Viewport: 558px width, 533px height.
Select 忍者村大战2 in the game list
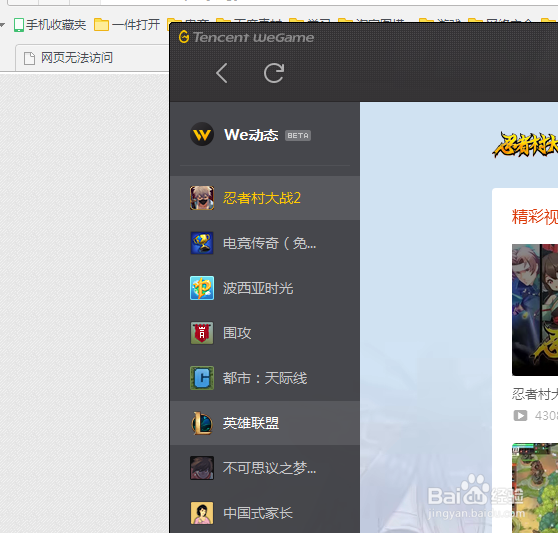(265, 198)
